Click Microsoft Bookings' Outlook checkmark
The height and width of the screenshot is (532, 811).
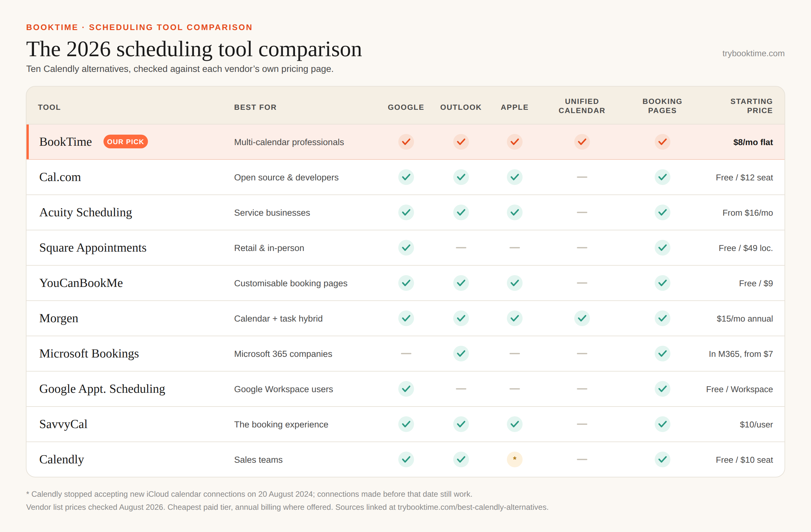pos(461,353)
